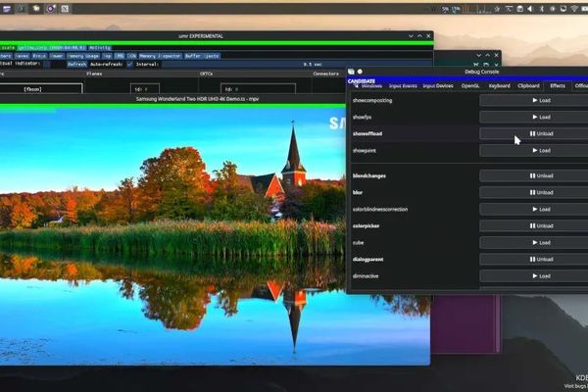Click Debug Console window menu icon

tap(351, 72)
